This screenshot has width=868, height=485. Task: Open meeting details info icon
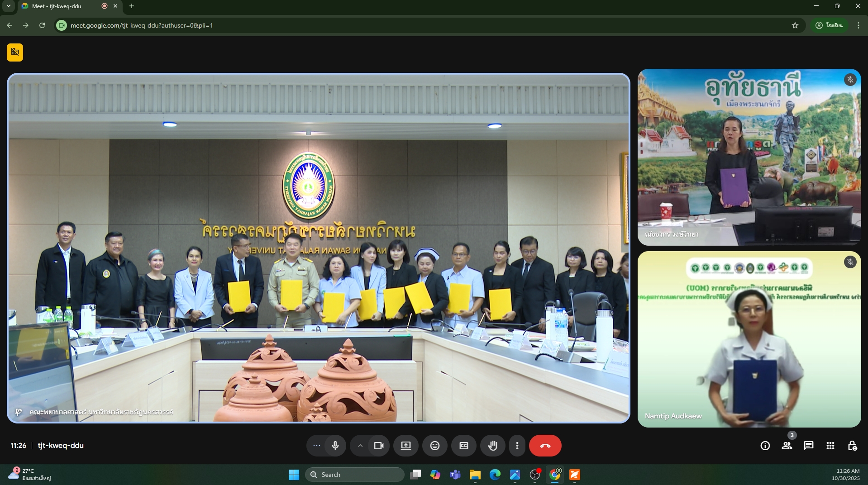[x=765, y=446]
